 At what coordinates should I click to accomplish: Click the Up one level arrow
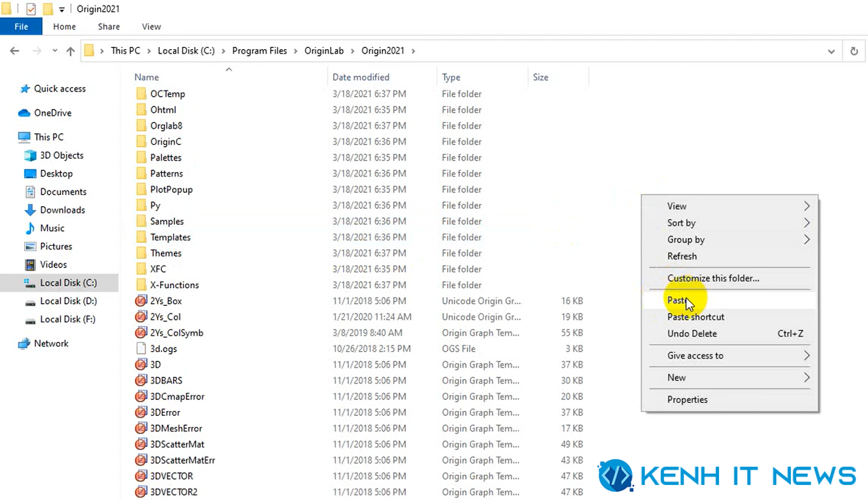coord(71,51)
